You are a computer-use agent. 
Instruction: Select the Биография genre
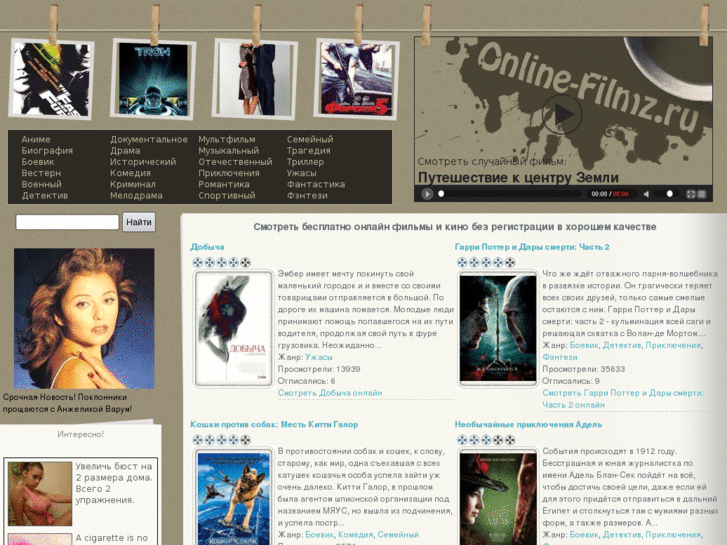(x=47, y=150)
